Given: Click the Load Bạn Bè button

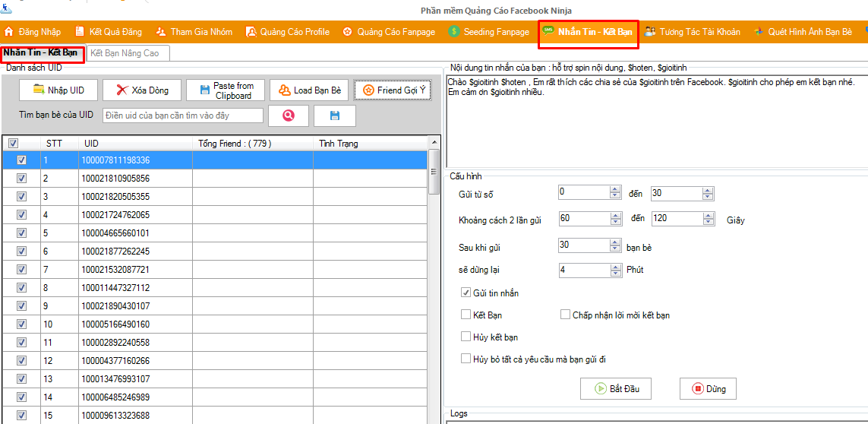Looking at the screenshot, I should [309, 90].
